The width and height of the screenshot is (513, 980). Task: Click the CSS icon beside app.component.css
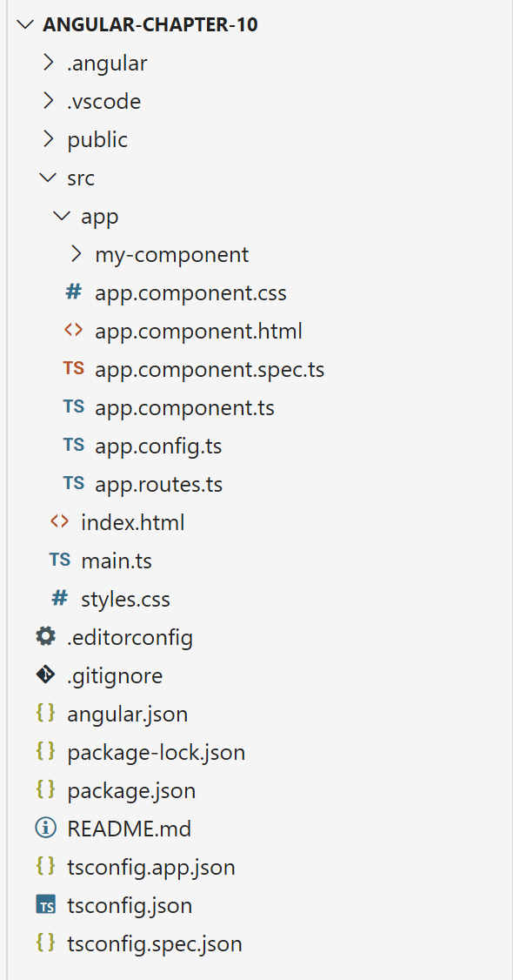click(x=72, y=292)
